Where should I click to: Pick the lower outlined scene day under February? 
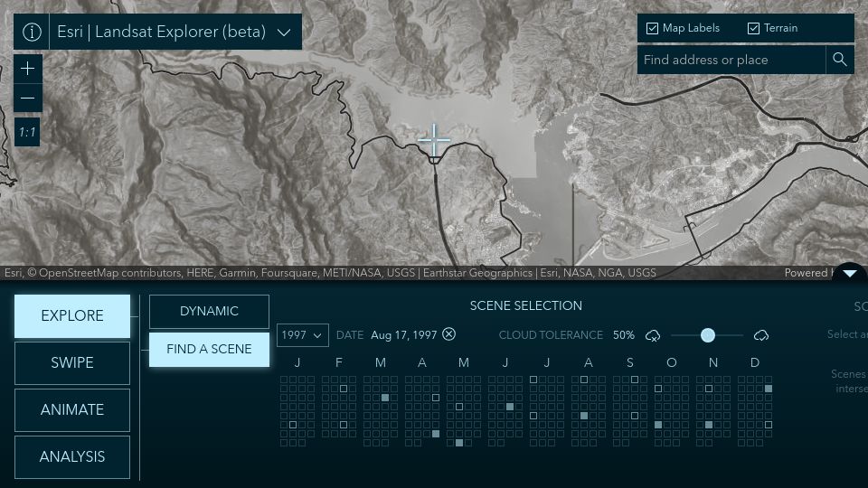click(x=344, y=425)
